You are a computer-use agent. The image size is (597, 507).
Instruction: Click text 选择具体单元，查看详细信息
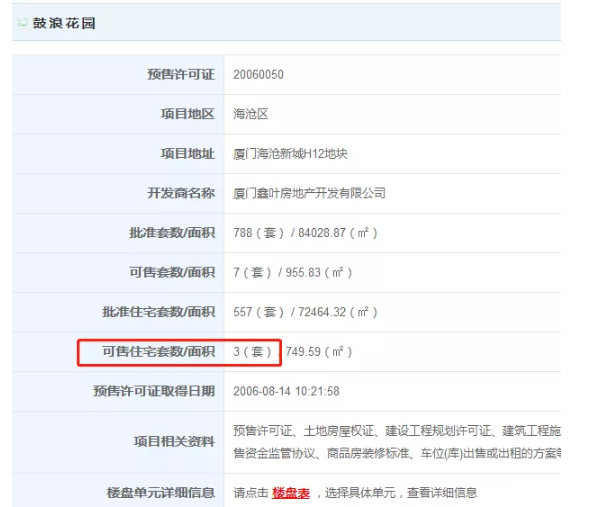(x=401, y=493)
